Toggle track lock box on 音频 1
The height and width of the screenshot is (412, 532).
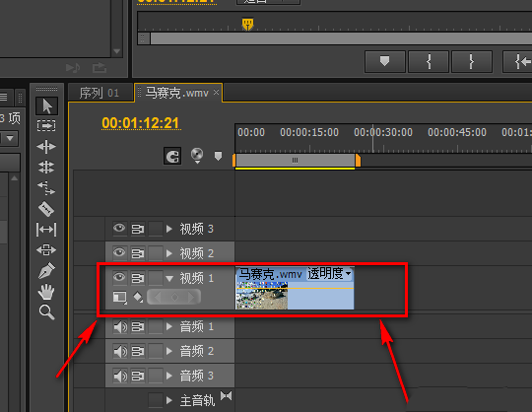point(156,327)
